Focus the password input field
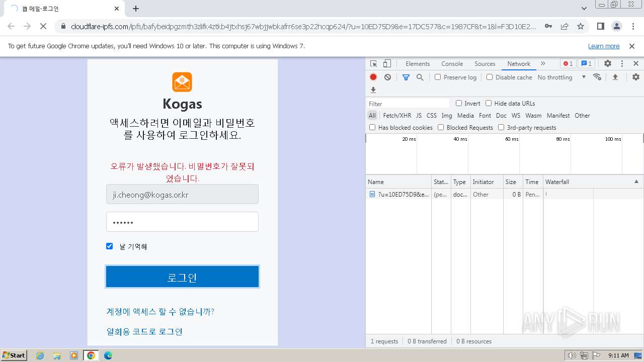This screenshot has width=644, height=362. click(x=182, y=222)
